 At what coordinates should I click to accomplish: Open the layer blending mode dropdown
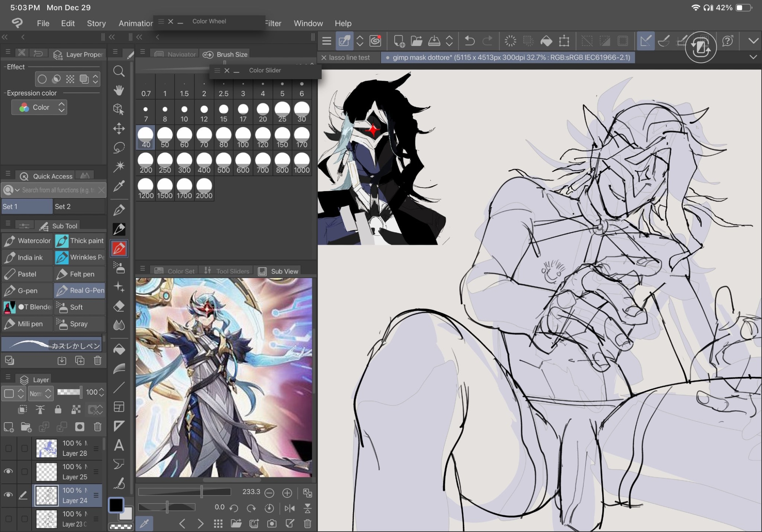pyautogui.click(x=41, y=393)
